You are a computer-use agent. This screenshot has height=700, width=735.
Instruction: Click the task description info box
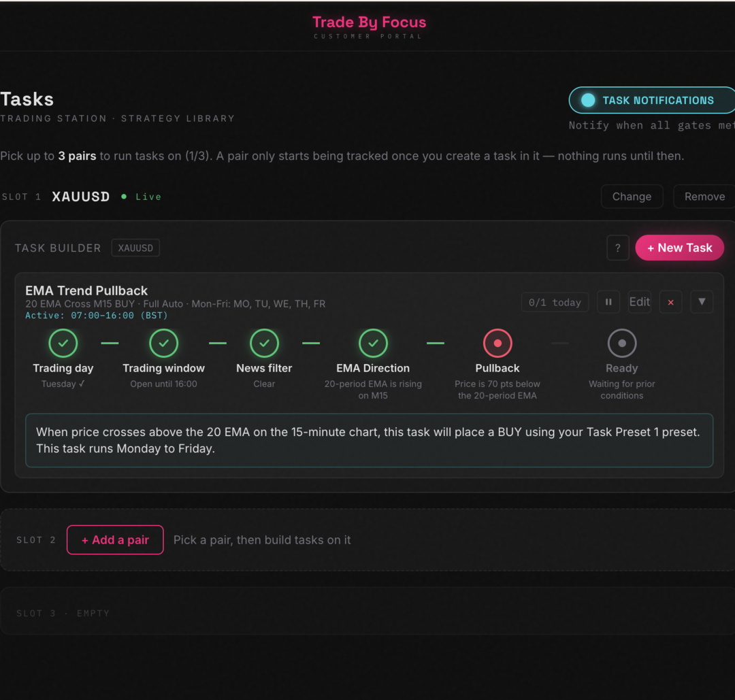(x=369, y=440)
